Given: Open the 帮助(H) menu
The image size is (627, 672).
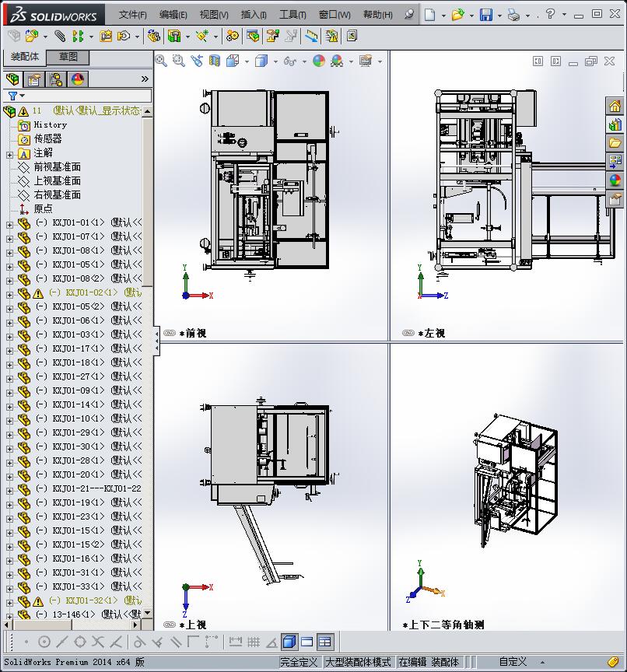Looking at the screenshot, I should [x=377, y=15].
